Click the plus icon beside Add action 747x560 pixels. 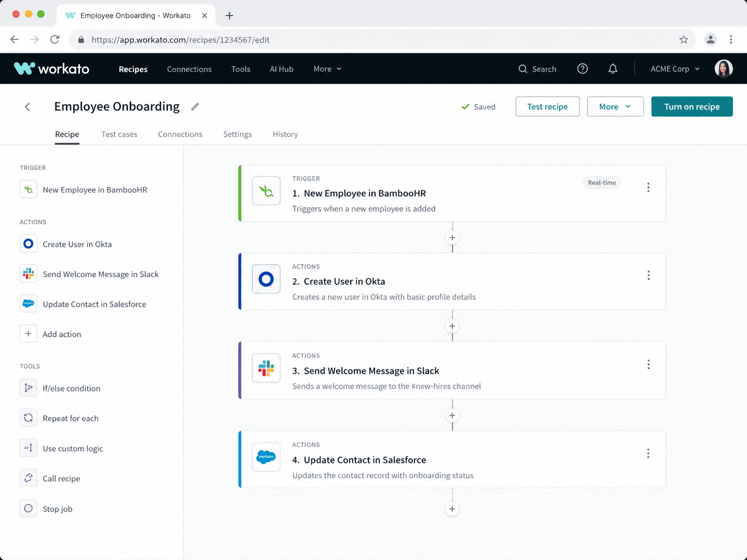tap(28, 334)
